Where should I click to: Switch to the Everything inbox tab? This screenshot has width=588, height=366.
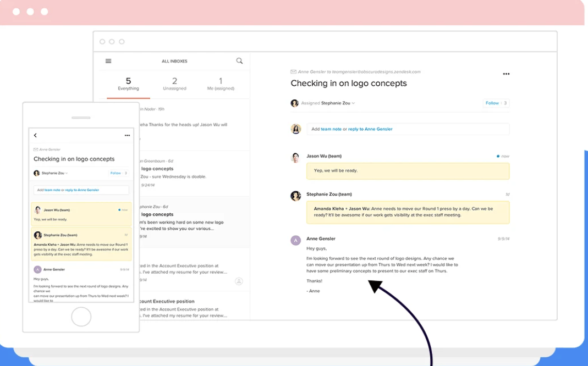tap(128, 84)
